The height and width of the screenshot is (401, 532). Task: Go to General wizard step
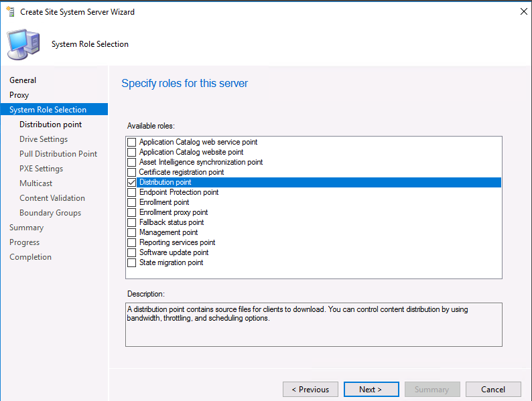[x=23, y=80]
